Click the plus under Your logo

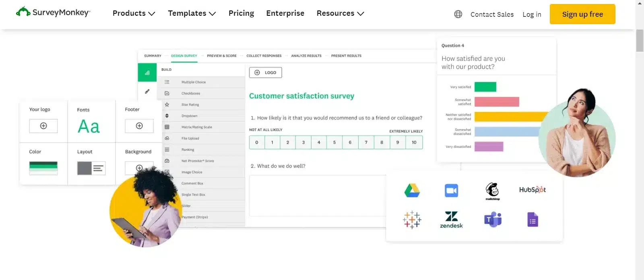click(x=43, y=126)
